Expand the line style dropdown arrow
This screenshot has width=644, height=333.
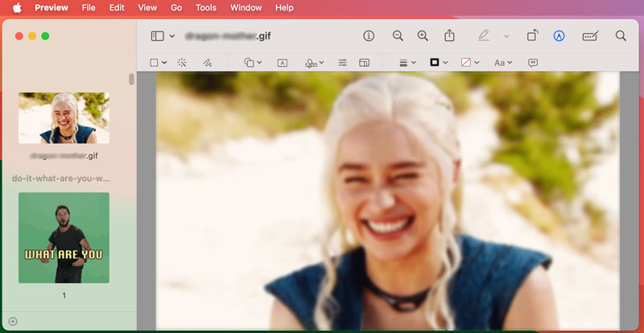coord(414,63)
